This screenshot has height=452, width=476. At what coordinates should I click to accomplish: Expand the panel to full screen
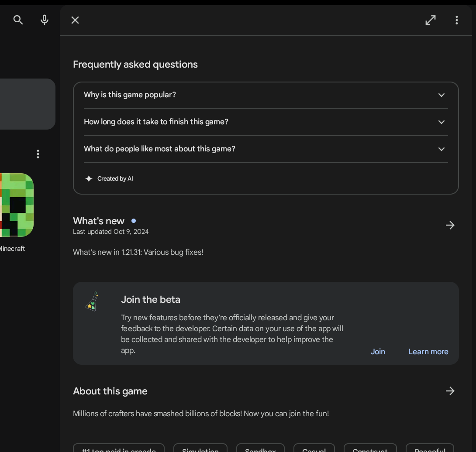coord(431,20)
